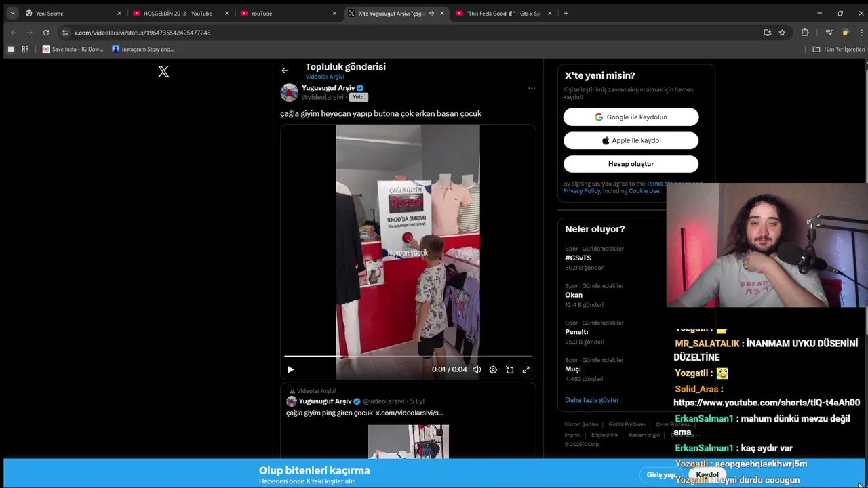
Task: Open the quoted post's x.com/videolarsivi link
Action: click(x=409, y=413)
